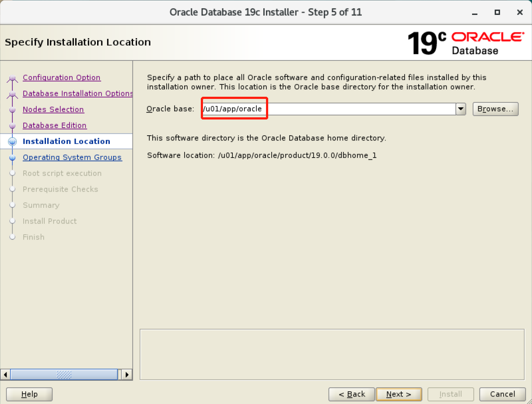Image resolution: width=532 pixels, height=404 pixels.
Task: Click the sidebar horizontal scrollbar thumb
Action: [x=64, y=375]
